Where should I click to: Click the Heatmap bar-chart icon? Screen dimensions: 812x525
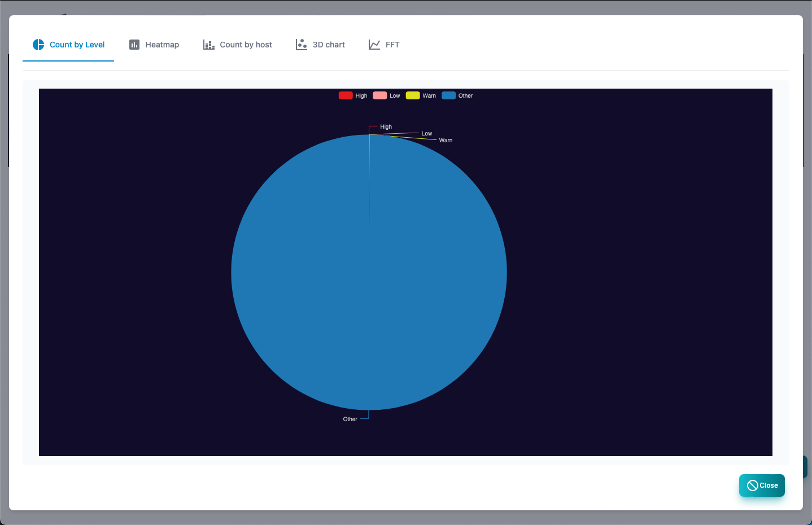tap(134, 45)
